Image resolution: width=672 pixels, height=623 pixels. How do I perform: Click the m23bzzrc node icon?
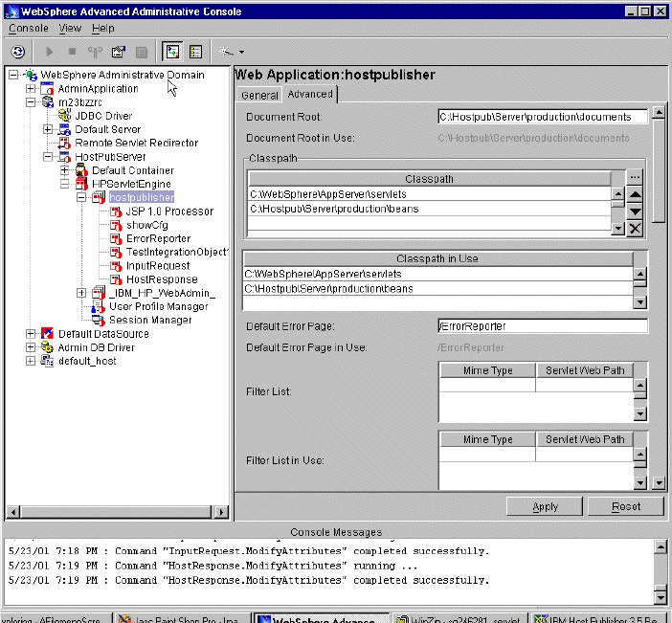48,102
